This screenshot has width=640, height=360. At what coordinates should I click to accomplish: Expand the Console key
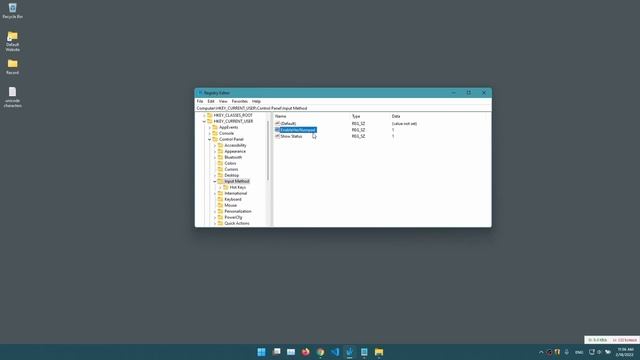[x=209, y=133]
